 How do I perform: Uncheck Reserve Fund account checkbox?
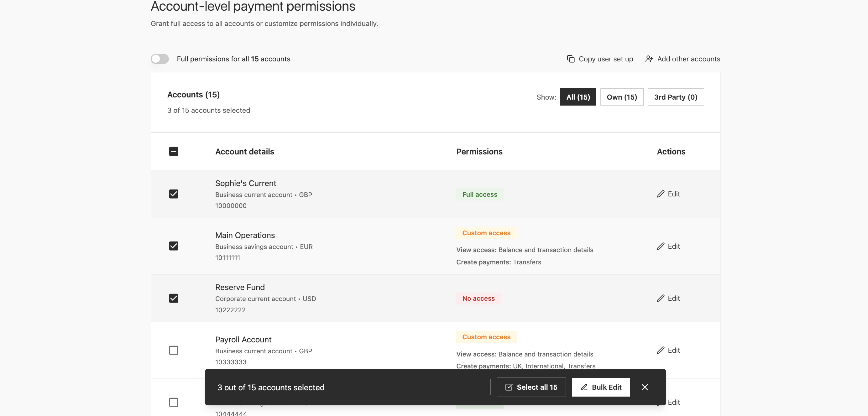174,299
